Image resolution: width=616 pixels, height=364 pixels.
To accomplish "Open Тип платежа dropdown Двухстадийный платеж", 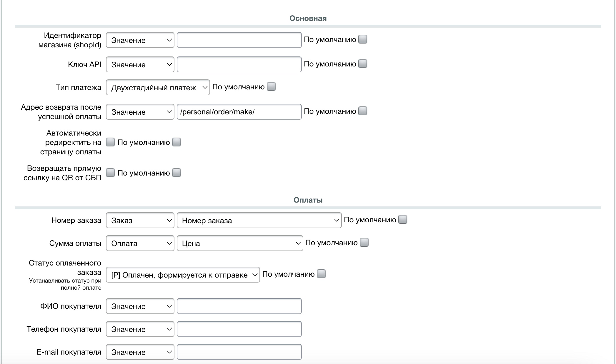I will (x=158, y=87).
